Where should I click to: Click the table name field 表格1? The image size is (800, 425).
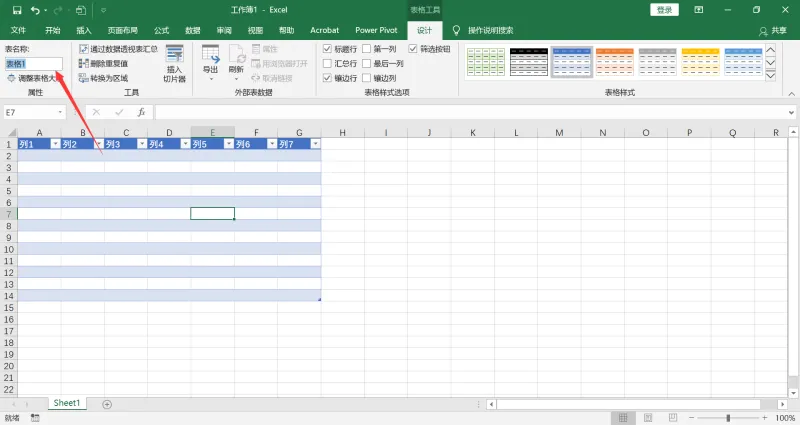[34, 64]
